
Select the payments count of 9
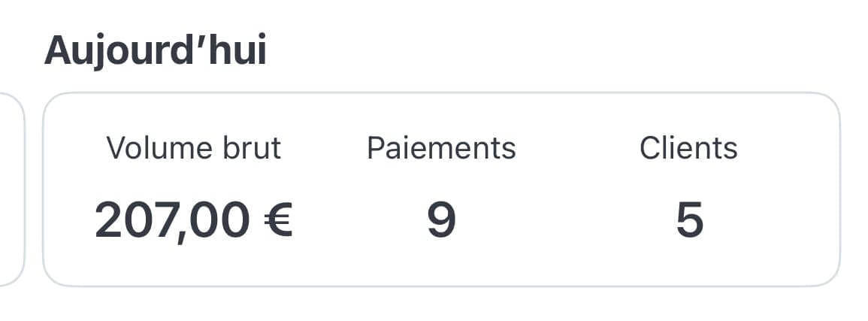pos(441,221)
